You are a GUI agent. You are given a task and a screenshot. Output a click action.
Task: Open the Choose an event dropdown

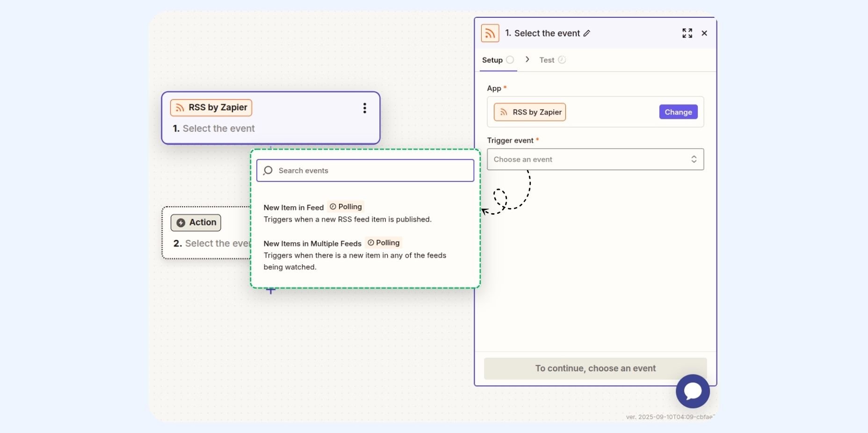tap(588, 159)
